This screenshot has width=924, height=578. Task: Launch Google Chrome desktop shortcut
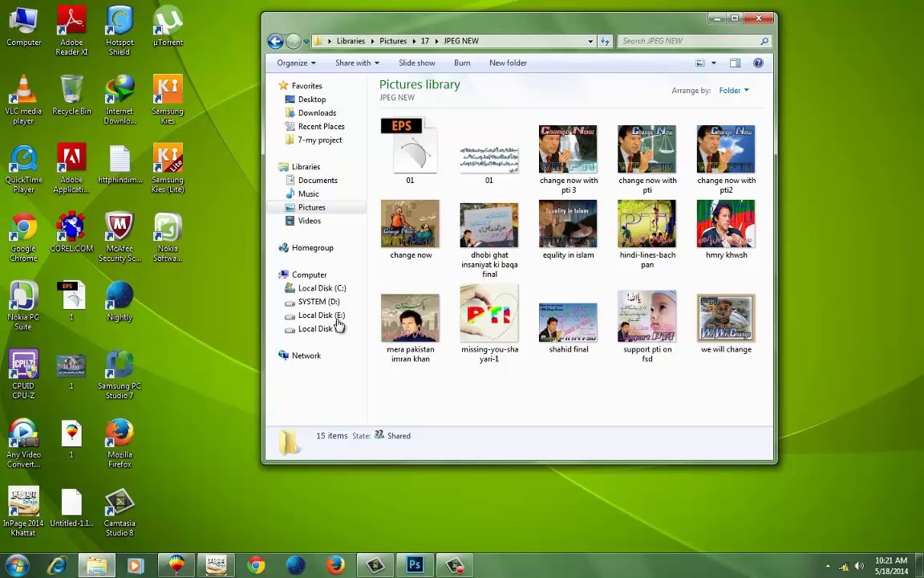pyautogui.click(x=23, y=237)
